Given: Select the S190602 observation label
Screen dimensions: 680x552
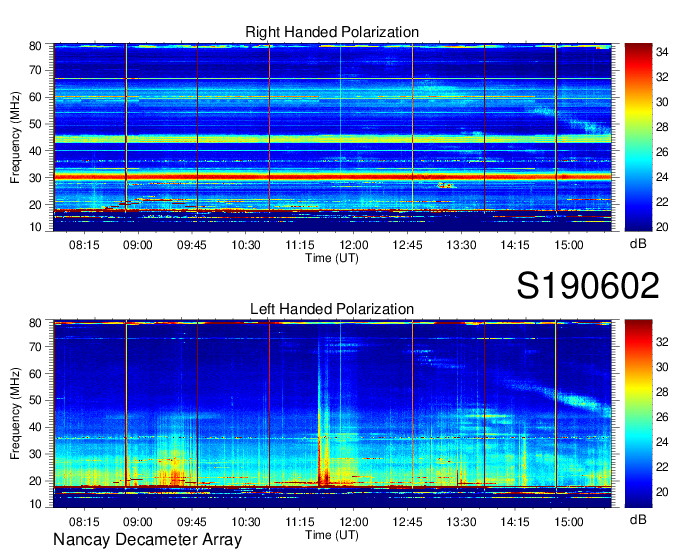Looking at the screenshot, I should [588, 286].
